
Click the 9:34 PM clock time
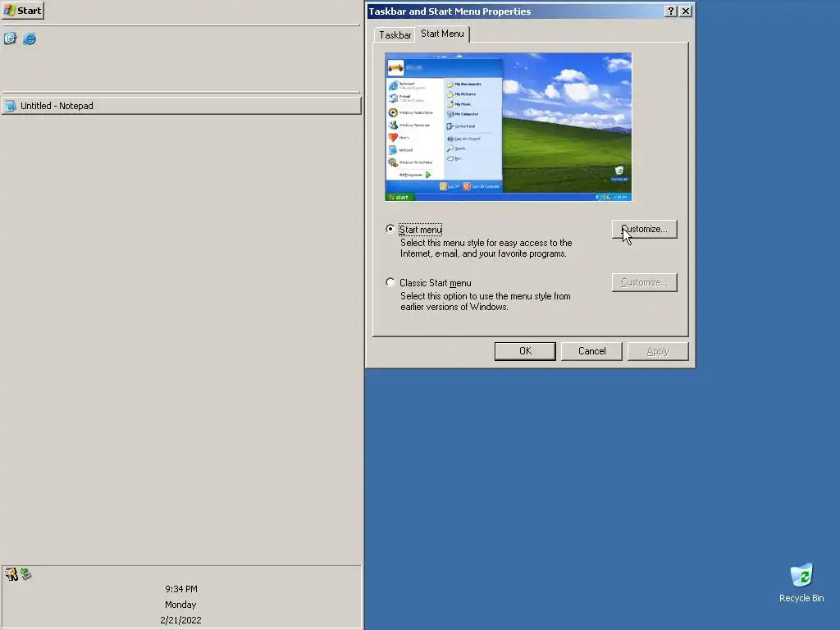click(x=181, y=589)
